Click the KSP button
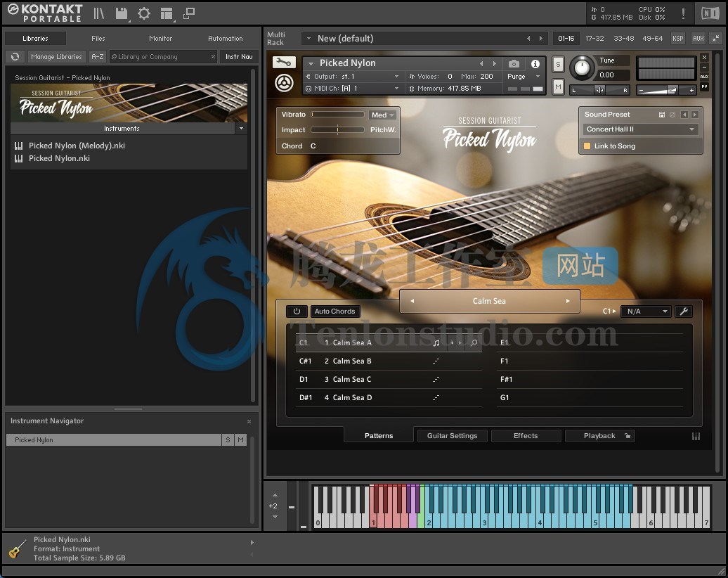Screen dimensions: 728x578 point(678,39)
